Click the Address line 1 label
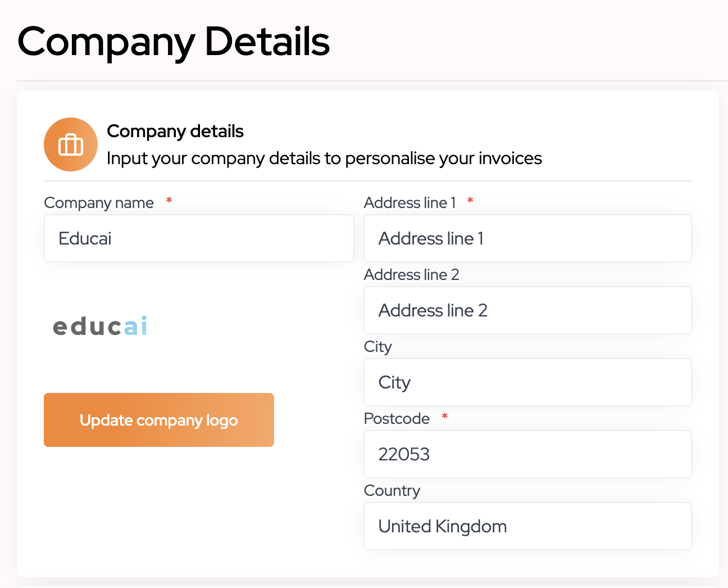This screenshot has width=728, height=588. (x=410, y=202)
